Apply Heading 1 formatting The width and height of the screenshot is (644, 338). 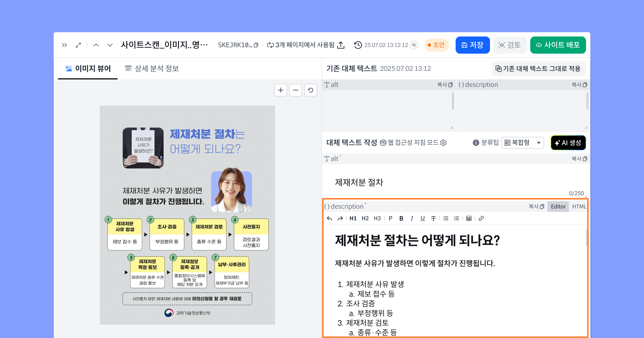click(353, 218)
